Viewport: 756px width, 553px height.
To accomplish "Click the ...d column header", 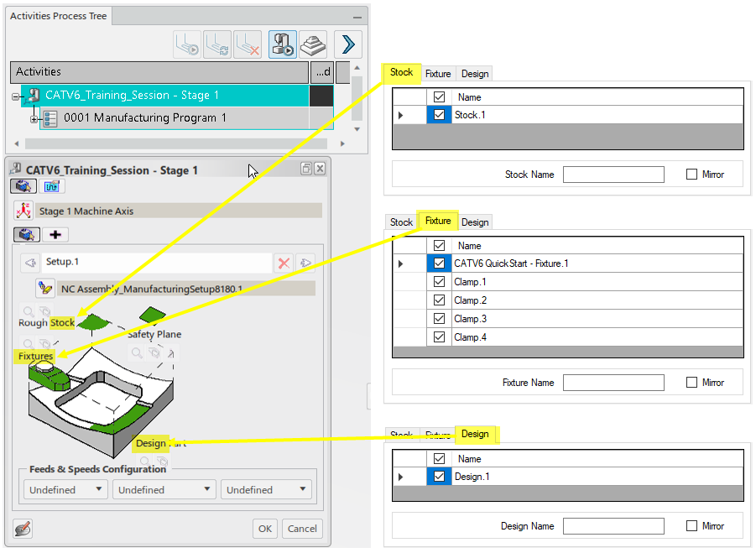I will pos(322,72).
